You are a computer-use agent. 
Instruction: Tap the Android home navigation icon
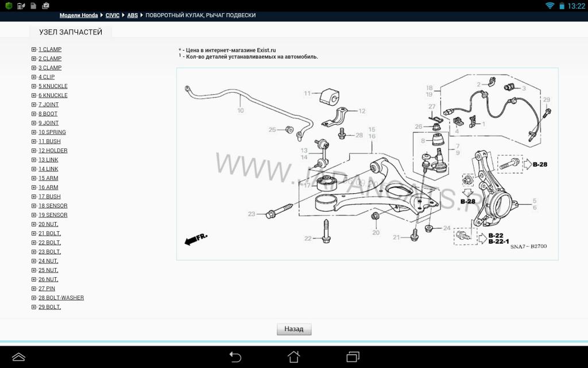293,356
